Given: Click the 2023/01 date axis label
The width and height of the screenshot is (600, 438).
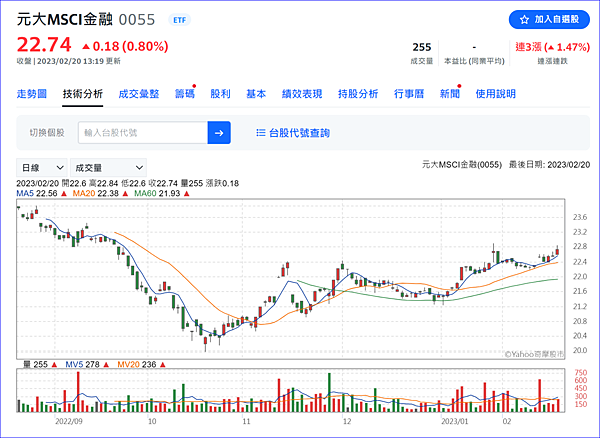Looking at the screenshot, I should (455, 422).
